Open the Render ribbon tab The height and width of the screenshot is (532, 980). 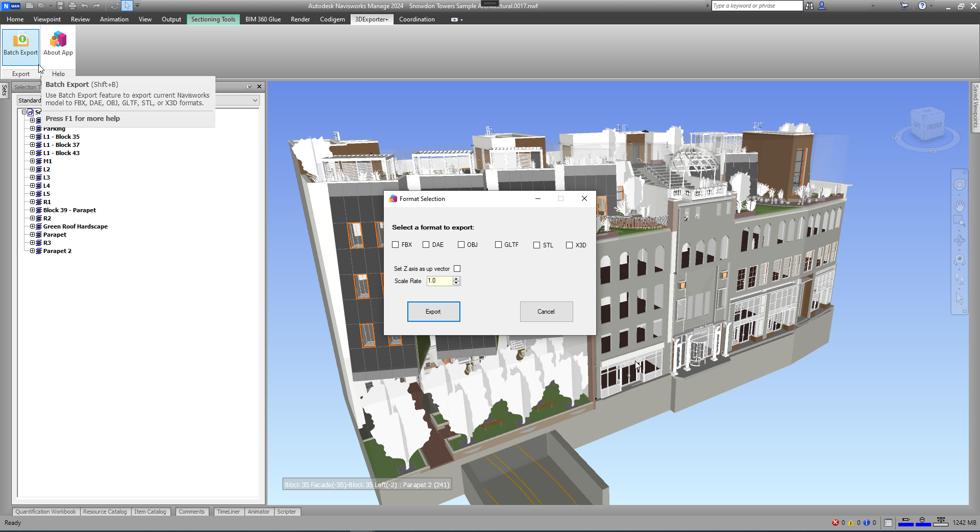300,19
